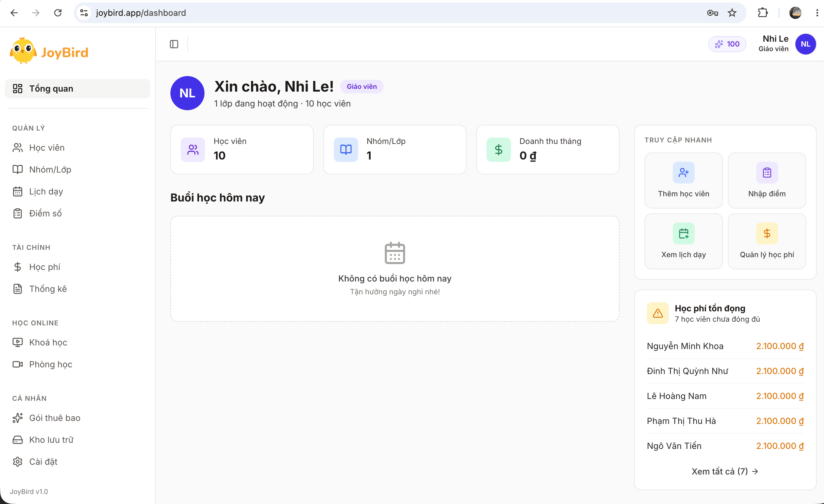
Task: Click the JoyBird chick logo
Action: pos(23,51)
